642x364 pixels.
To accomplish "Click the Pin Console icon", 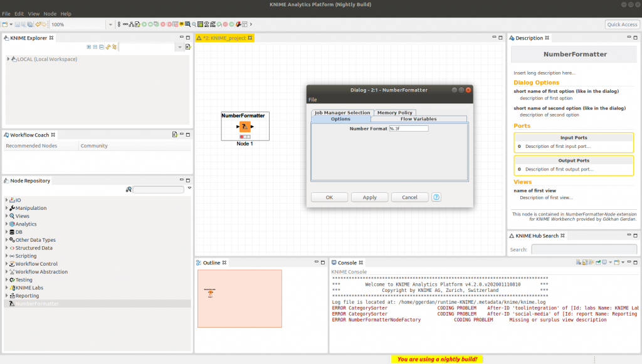I will pos(598,263).
